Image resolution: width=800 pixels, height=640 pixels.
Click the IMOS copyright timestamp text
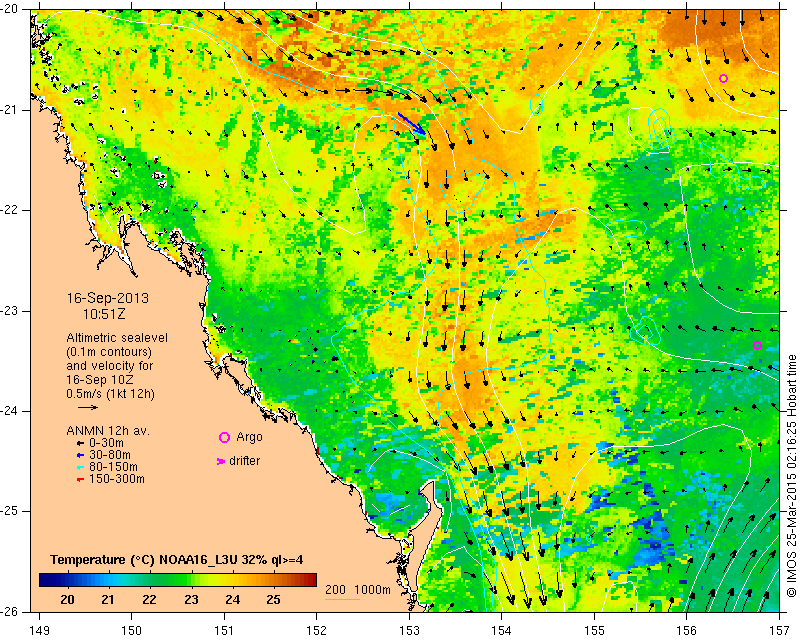(791, 476)
